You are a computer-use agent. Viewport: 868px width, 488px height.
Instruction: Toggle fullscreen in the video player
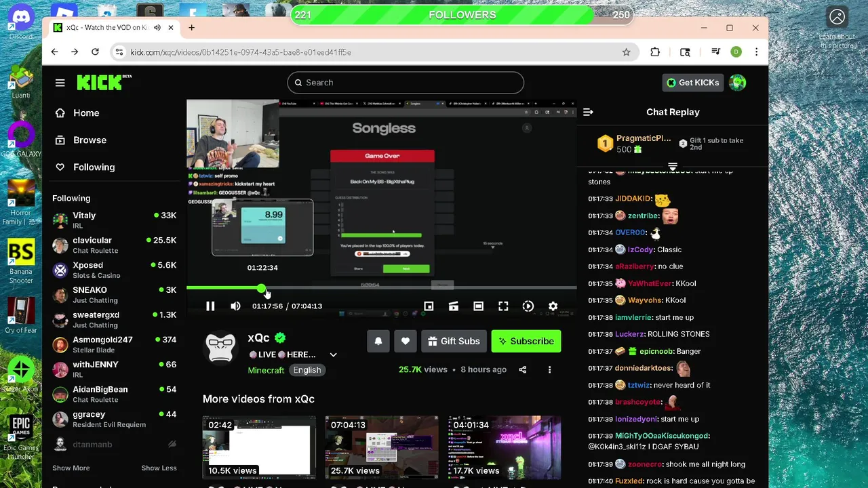point(503,306)
